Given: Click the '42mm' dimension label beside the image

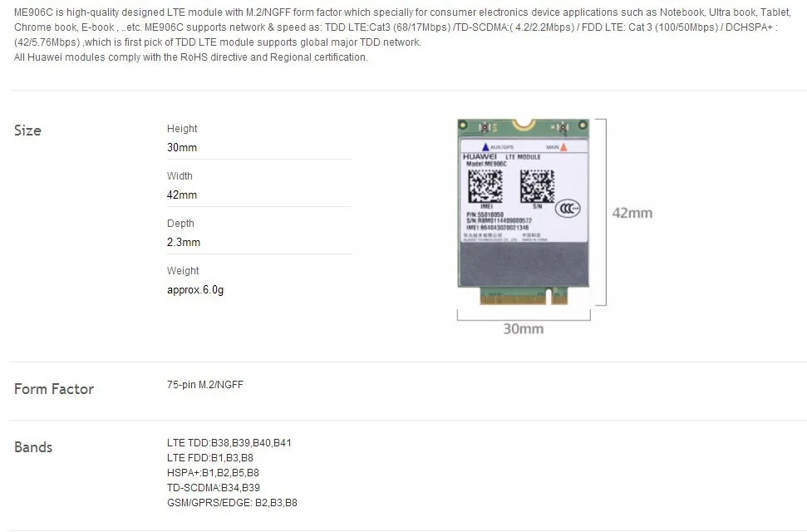Looking at the screenshot, I should [632, 213].
